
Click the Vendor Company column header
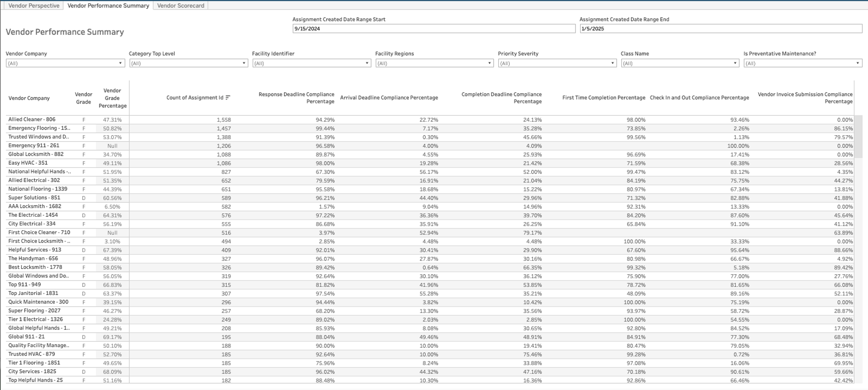point(29,98)
